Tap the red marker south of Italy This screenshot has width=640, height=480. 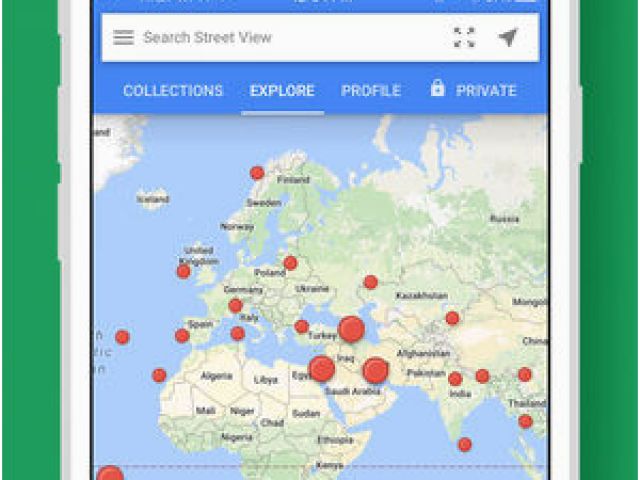pyautogui.click(x=238, y=334)
